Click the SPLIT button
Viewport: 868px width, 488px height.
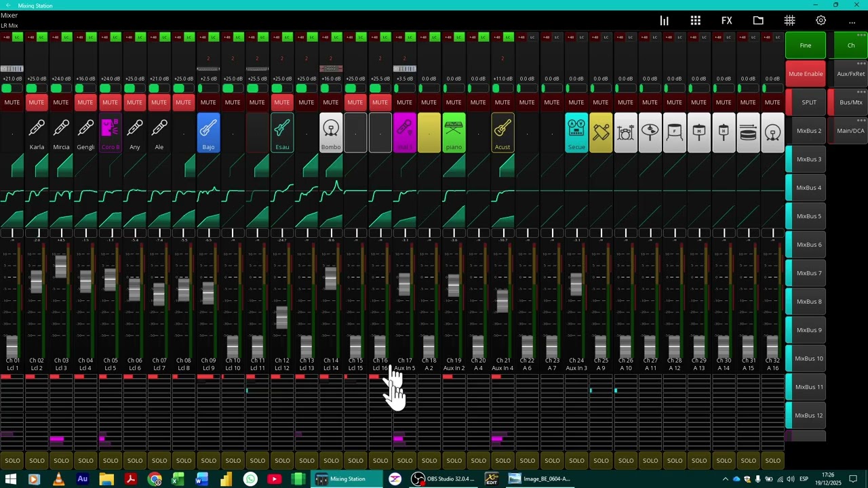(x=806, y=102)
